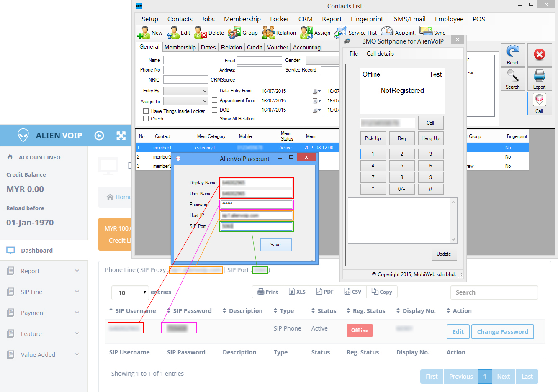Click the AlienVoIP fullscreen expand icon

pyautogui.click(x=121, y=136)
